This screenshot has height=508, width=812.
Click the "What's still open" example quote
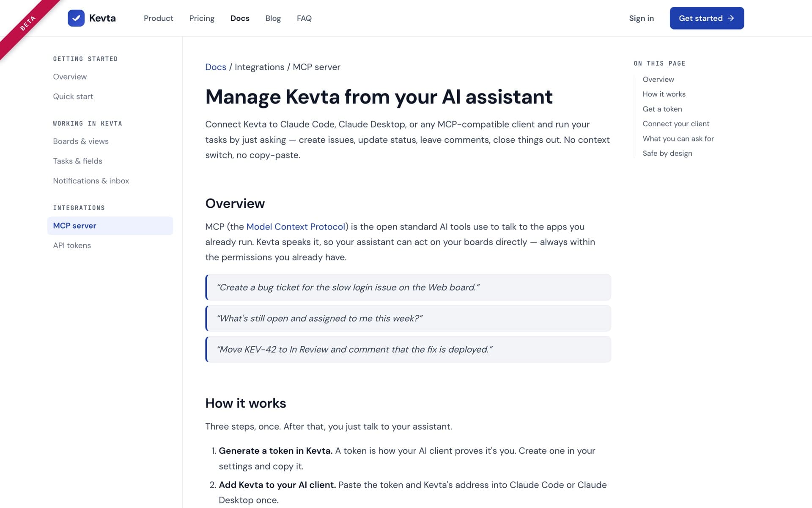click(x=408, y=318)
